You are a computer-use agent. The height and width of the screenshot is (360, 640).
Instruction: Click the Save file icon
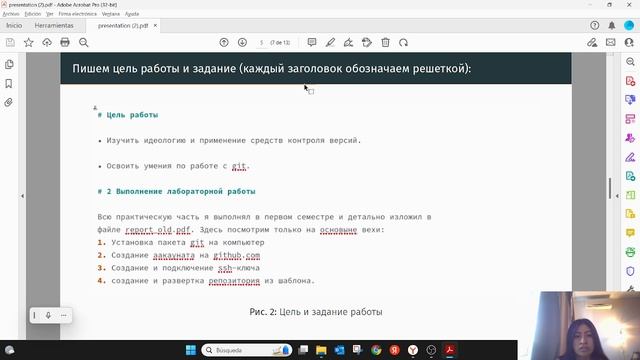[x=10, y=42]
